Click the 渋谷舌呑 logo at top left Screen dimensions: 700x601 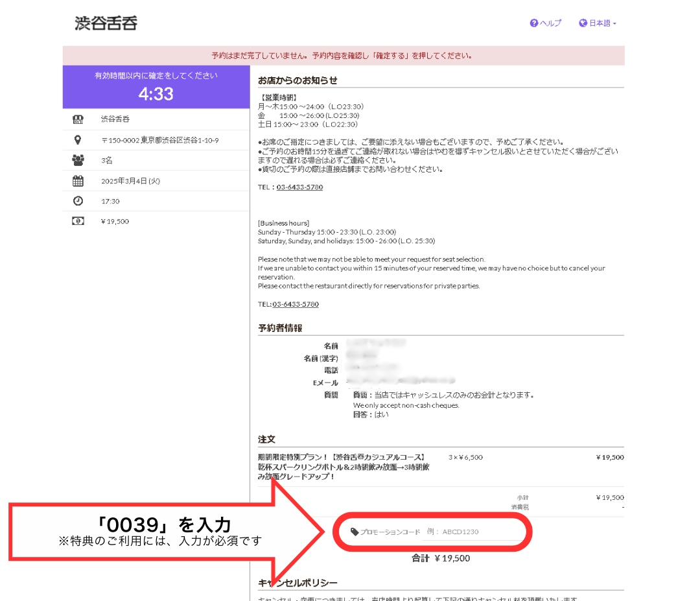tap(106, 21)
